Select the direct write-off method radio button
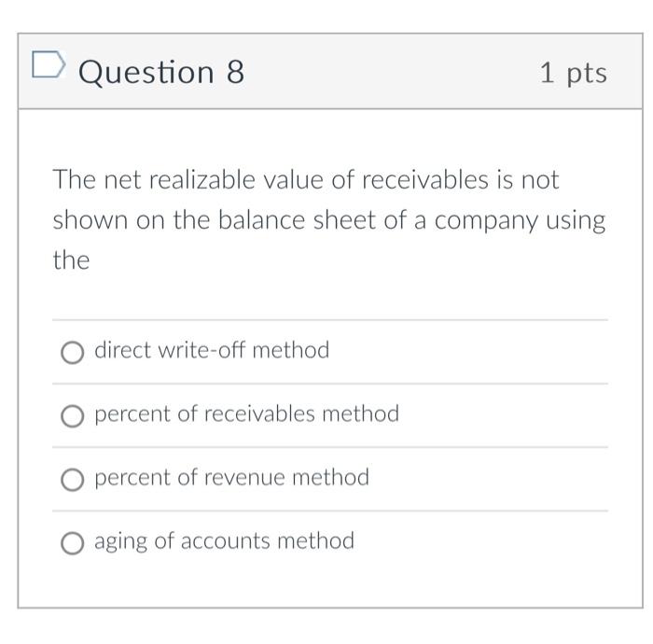The width and height of the screenshot is (653, 644). [72, 352]
